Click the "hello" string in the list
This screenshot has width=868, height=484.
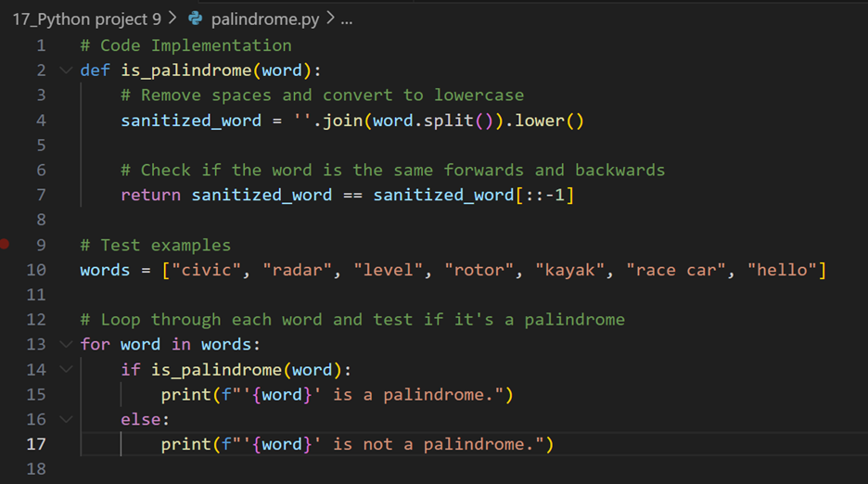point(782,270)
